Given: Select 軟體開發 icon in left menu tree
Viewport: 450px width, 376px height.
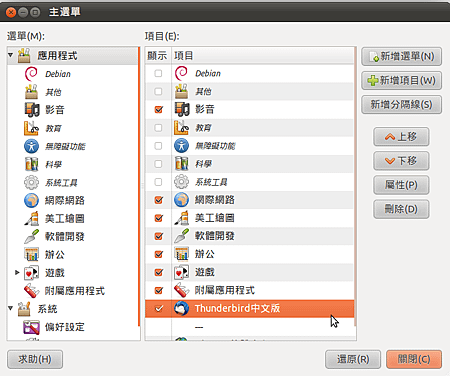Looking at the screenshot, I should pos(31,236).
